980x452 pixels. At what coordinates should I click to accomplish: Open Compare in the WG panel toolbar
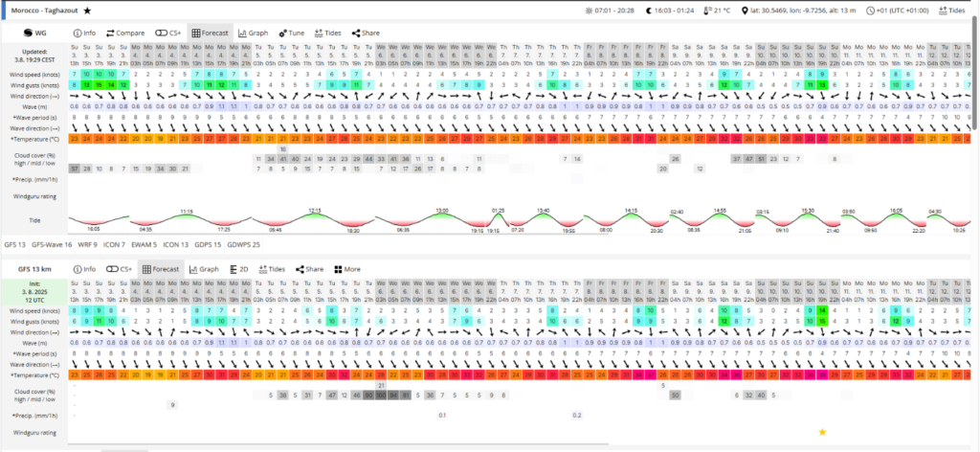coord(125,34)
